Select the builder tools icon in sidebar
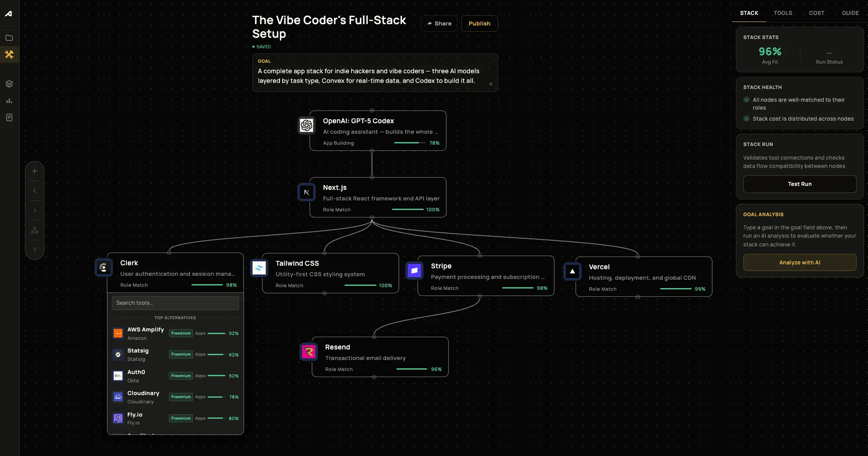Viewport: 868px width, 456px height. click(x=9, y=54)
